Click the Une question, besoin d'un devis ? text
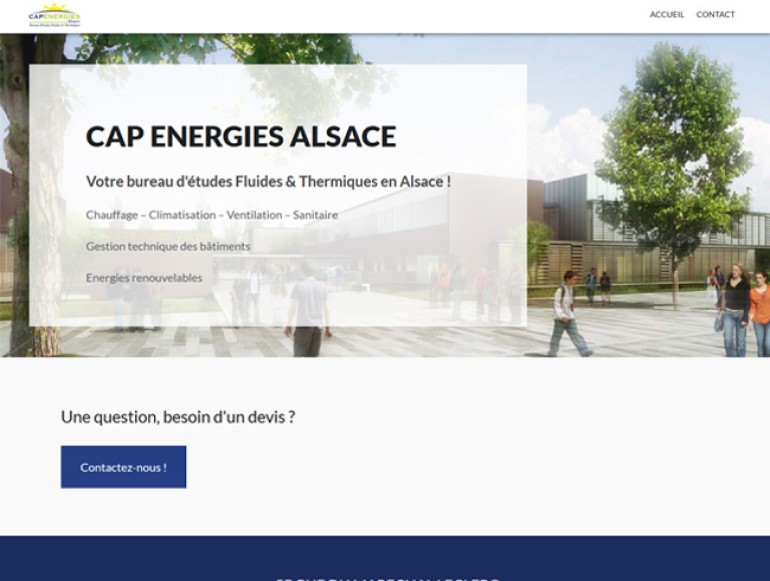The width and height of the screenshot is (770, 581). [178, 417]
